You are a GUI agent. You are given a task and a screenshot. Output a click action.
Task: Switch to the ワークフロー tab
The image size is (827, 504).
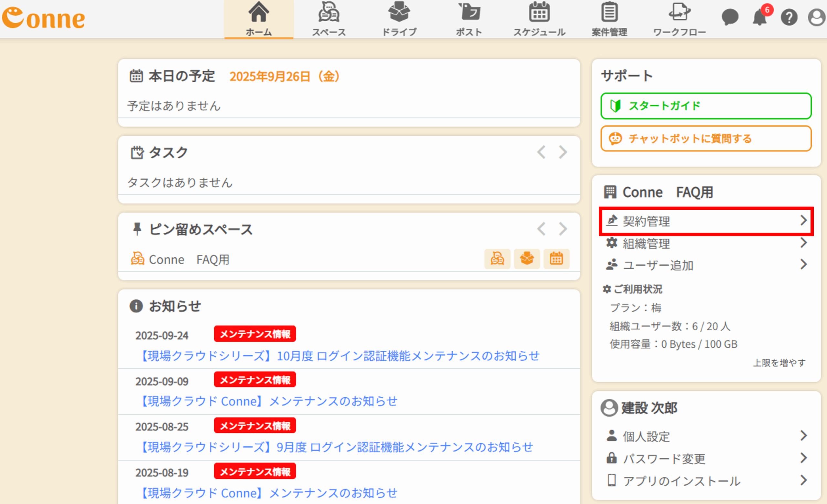pos(679,19)
